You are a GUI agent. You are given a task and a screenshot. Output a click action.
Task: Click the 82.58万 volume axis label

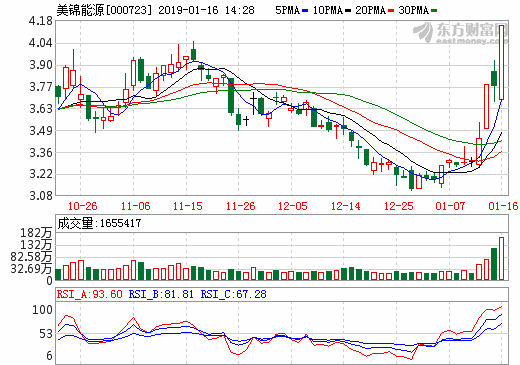click(31, 257)
